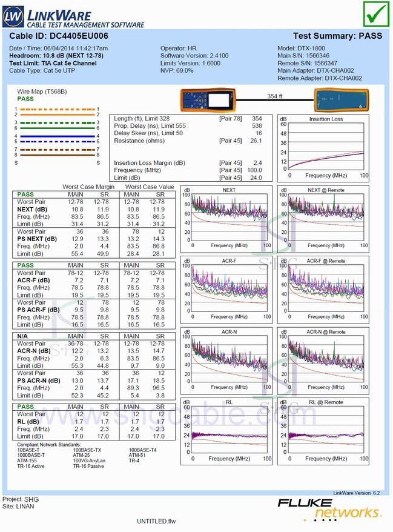Click the PS NEXT (dB) row label
Viewport: 393px width, 532px height.
pos(37,239)
